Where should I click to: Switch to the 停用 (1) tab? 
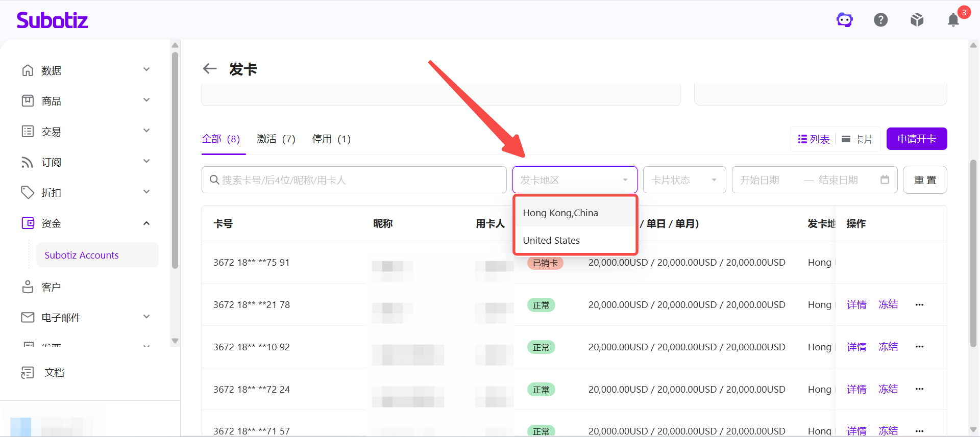pyautogui.click(x=331, y=139)
